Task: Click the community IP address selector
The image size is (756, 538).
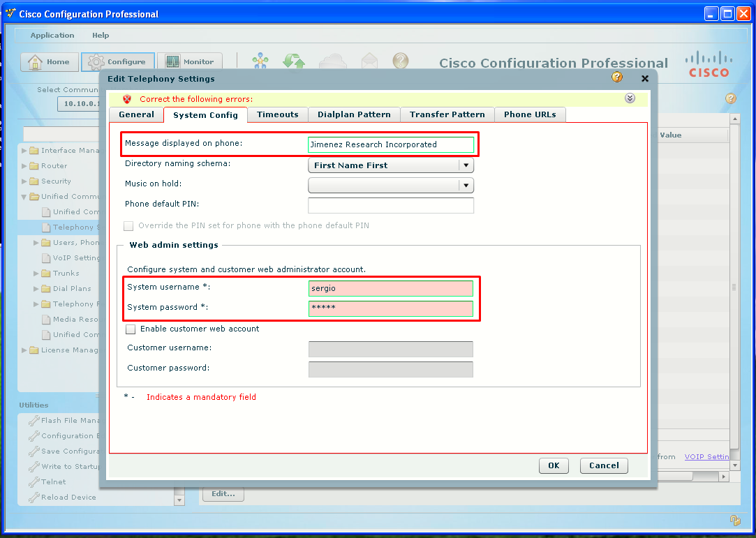Action: coord(80,104)
